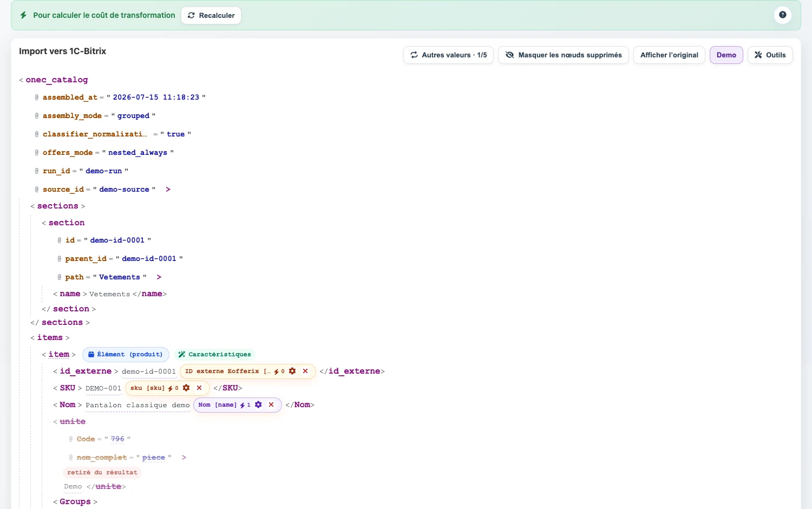This screenshot has width=812, height=509.
Task: Click the value "nested_always"
Action: pyautogui.click(x=137, y=152)
